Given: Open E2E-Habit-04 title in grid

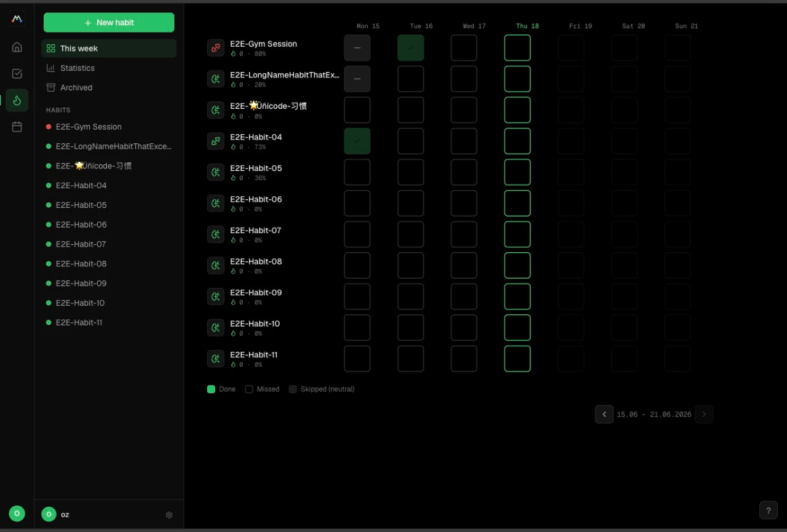Looking at the screenshot, I should coord(256,137).
